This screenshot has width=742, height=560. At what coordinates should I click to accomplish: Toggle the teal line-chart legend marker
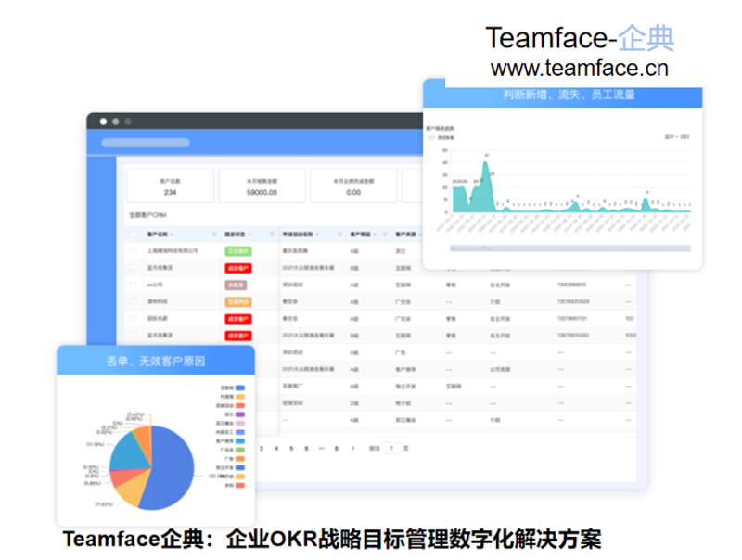431,137
